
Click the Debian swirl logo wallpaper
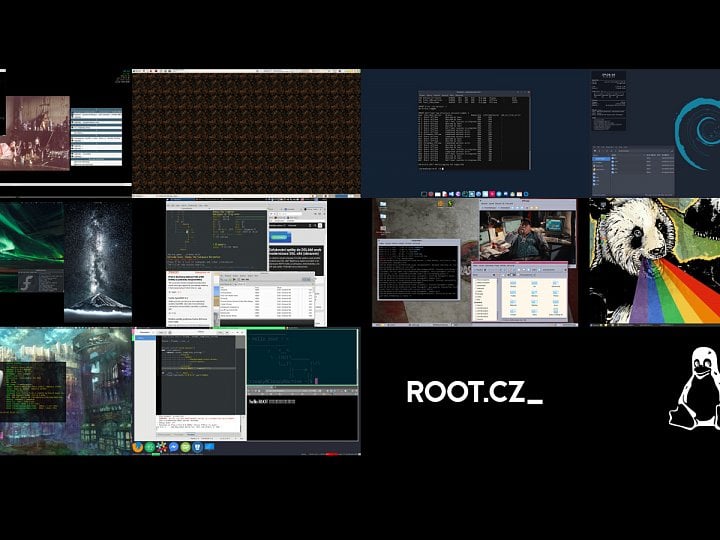(697, 133)
